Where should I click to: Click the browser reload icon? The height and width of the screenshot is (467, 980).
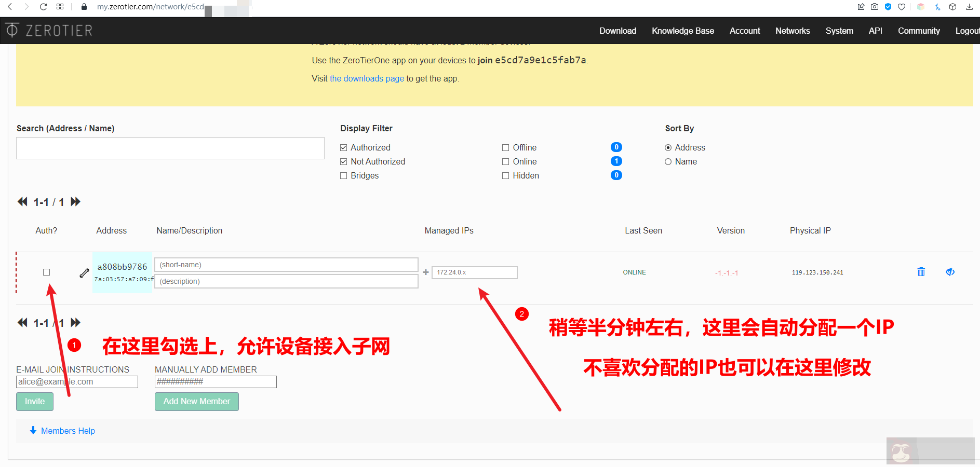pyautogui.click(x=44, y=7)
